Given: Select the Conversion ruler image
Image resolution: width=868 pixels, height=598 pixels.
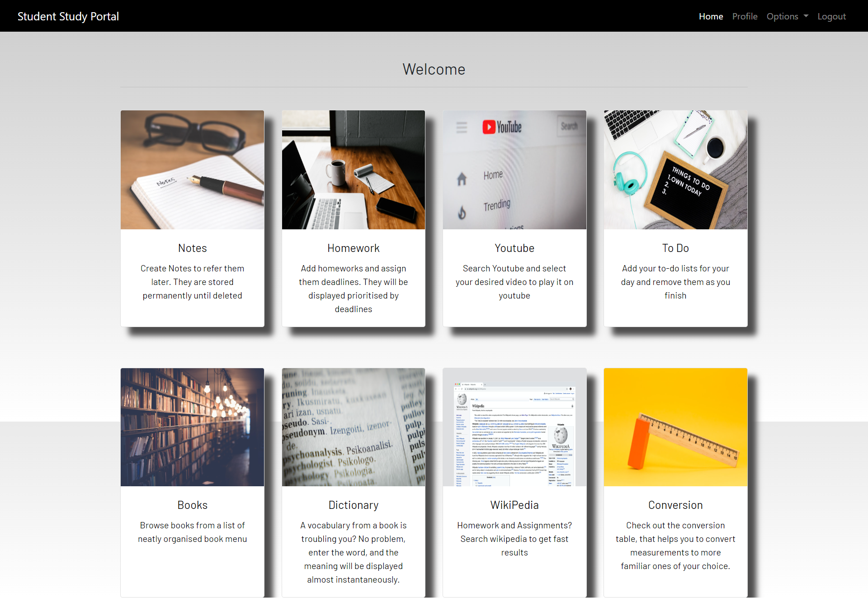Looking at the screenshot, I should (x=675, y=427).
